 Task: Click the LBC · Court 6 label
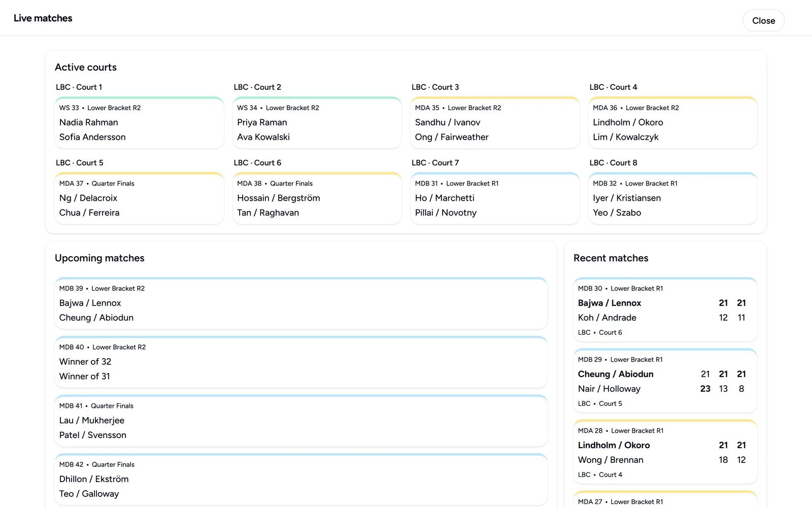click(257, 163)
